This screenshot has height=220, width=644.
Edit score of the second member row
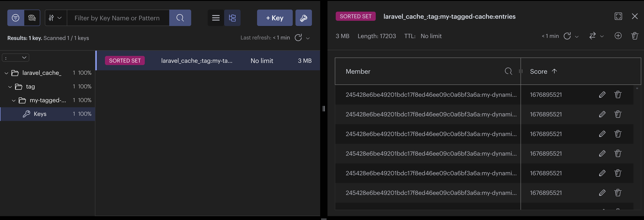pos(602,114)
